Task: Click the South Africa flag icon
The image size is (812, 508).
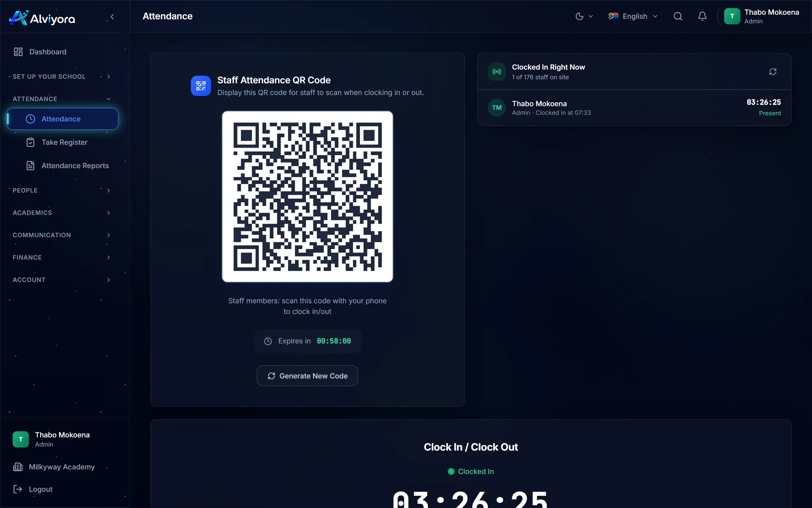Action: point(613,16)
